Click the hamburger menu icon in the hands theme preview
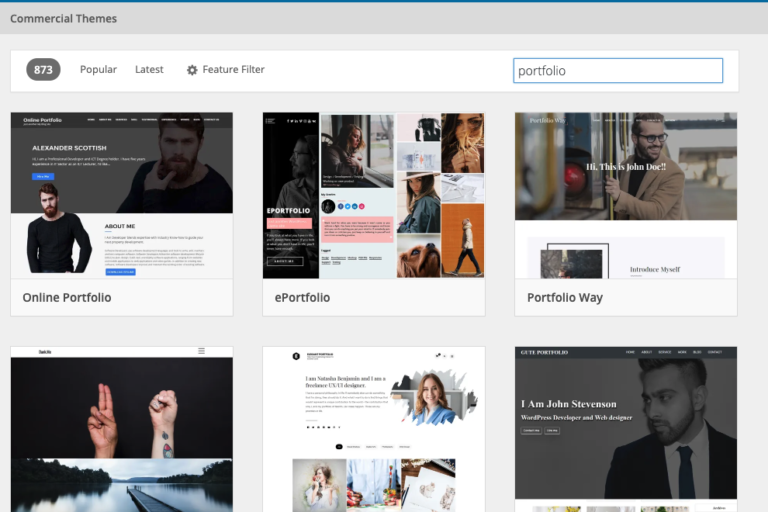 pyautogui.click(x=201, y=351)
